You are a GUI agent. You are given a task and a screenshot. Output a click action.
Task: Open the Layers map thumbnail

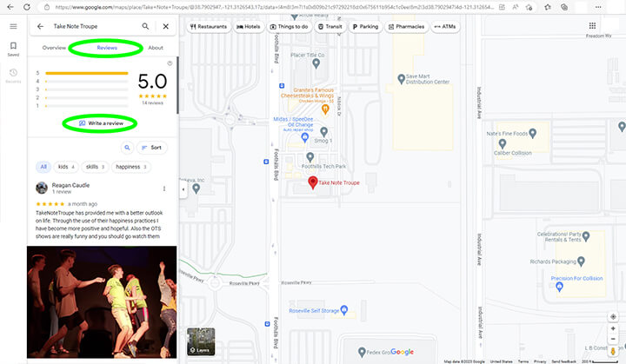[x=201, y=341]
